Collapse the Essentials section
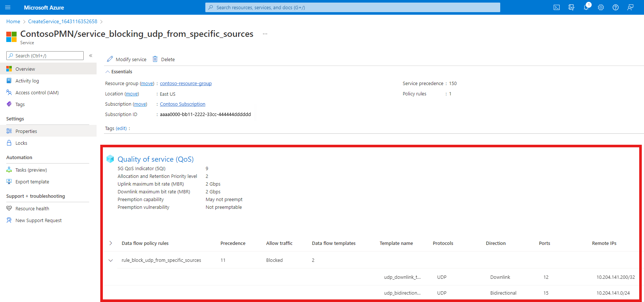The height and width of the screenshot is (302, 644). [x=108, y=72]
